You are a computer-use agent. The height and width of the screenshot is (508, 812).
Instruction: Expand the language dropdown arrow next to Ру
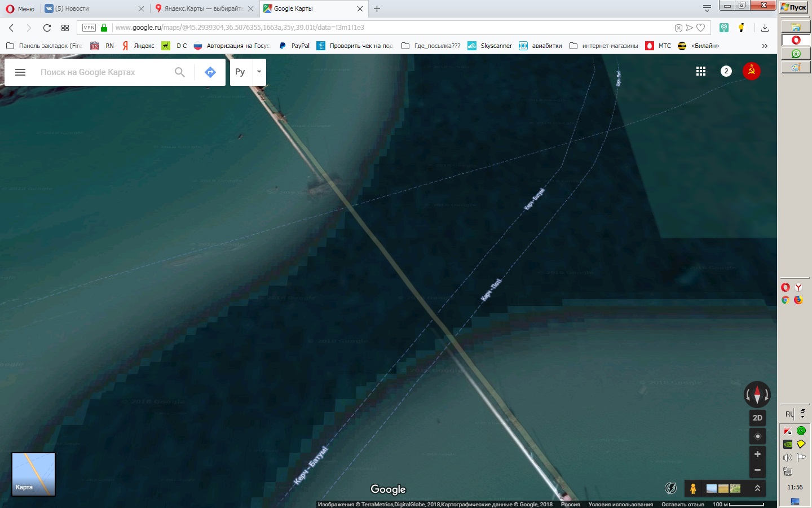[259, 72]
